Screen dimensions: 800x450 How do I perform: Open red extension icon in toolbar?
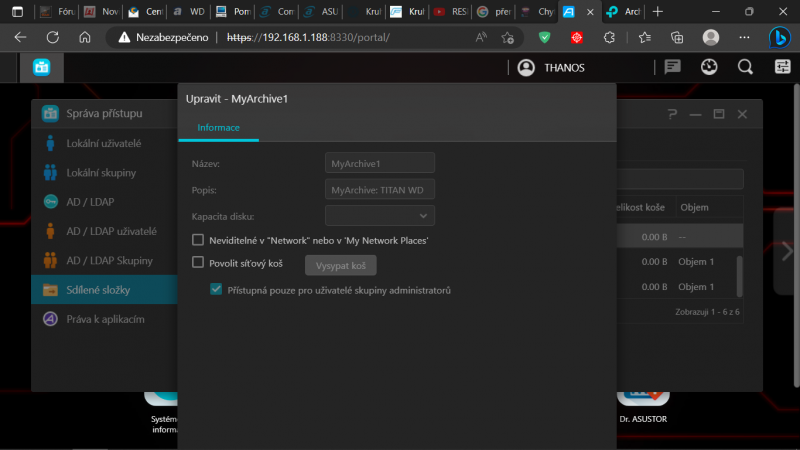[577, 37]
